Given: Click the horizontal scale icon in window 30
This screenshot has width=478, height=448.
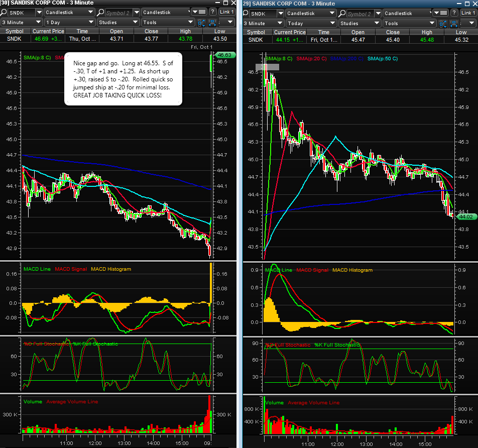Looking at the screenshot, I should (x=212, y=23).
